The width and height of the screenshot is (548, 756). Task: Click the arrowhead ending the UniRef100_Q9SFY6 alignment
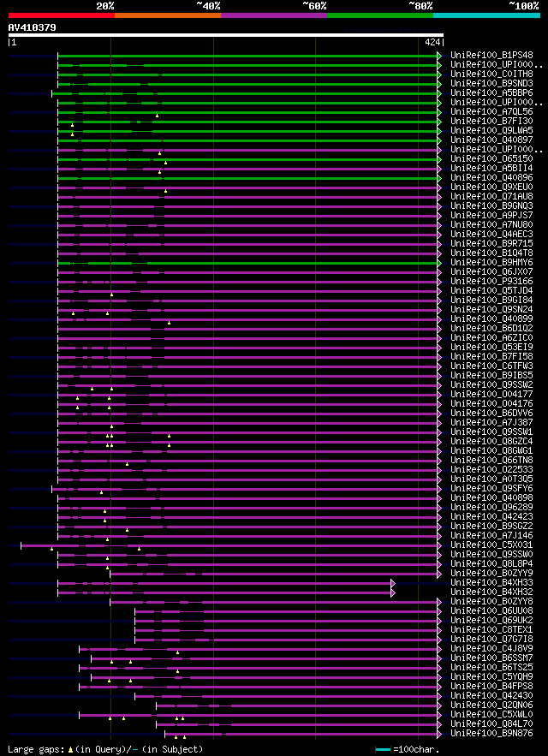[x=439, y=490]
